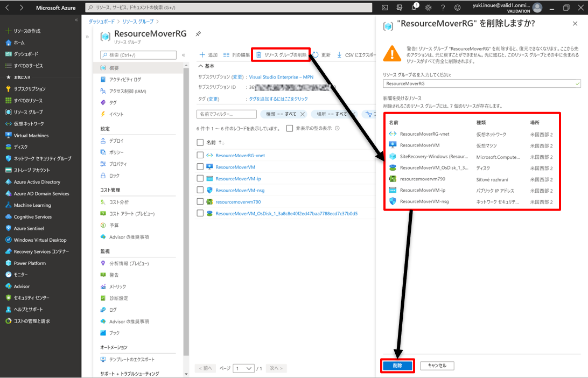Click the ダッシュボード breadcrumb link
Viewport: 588px width, 378px height.
(101, 22)
